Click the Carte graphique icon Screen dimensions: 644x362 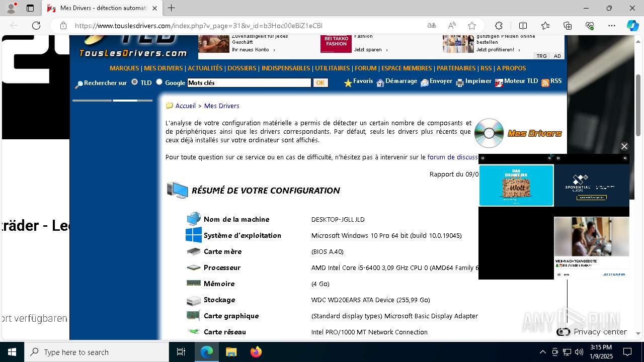click(194, 316)
